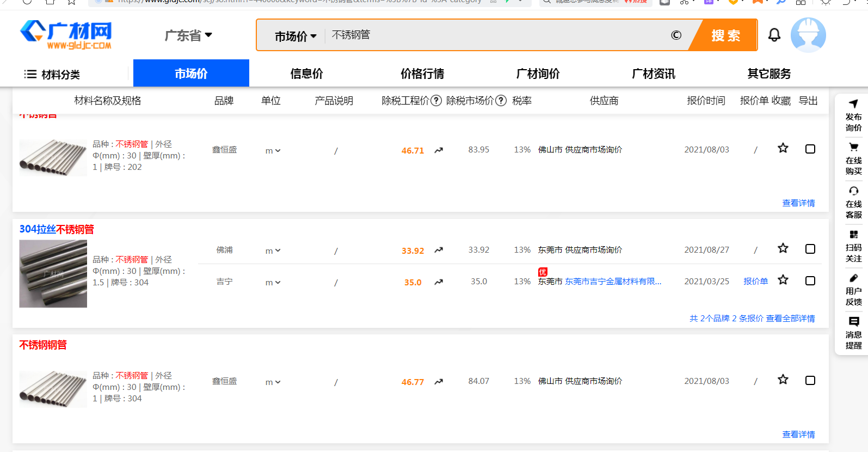Click the 优 badge on 吉宁 supplier
868x452 pixels.
[543, 272]
